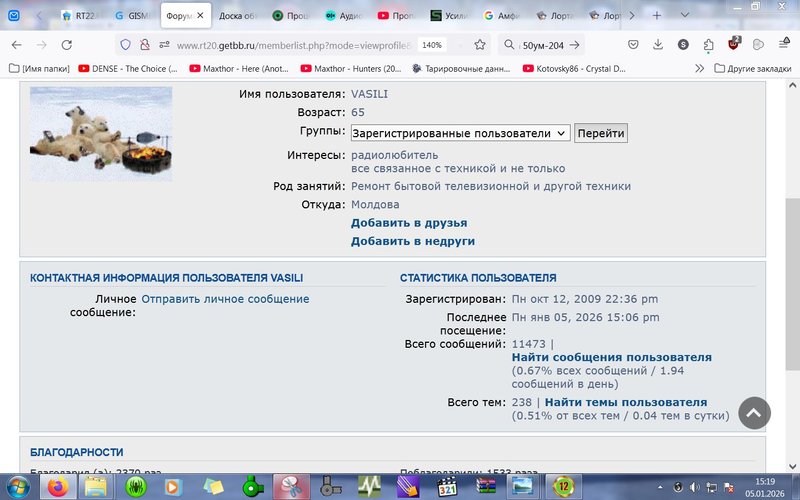Image resolution: width=800 pixels, height=500 pixels.
Task: Click the round dark S extension icon
Action: tap(683, 45)
